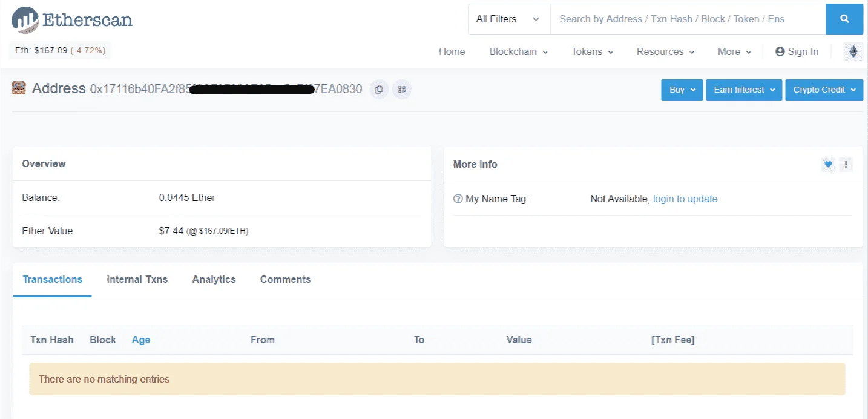This screenshot has width=868, height=419.
Task: Click the To column header
Action: 419,340
